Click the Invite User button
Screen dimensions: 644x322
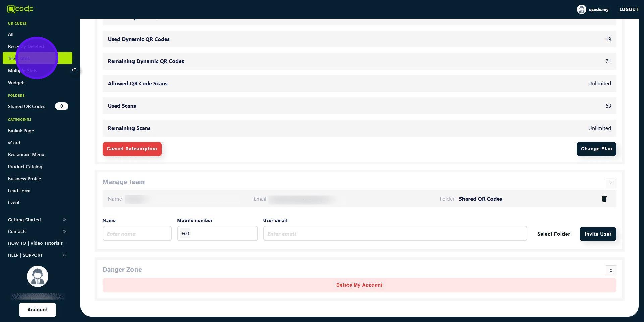tap(598, 234)
